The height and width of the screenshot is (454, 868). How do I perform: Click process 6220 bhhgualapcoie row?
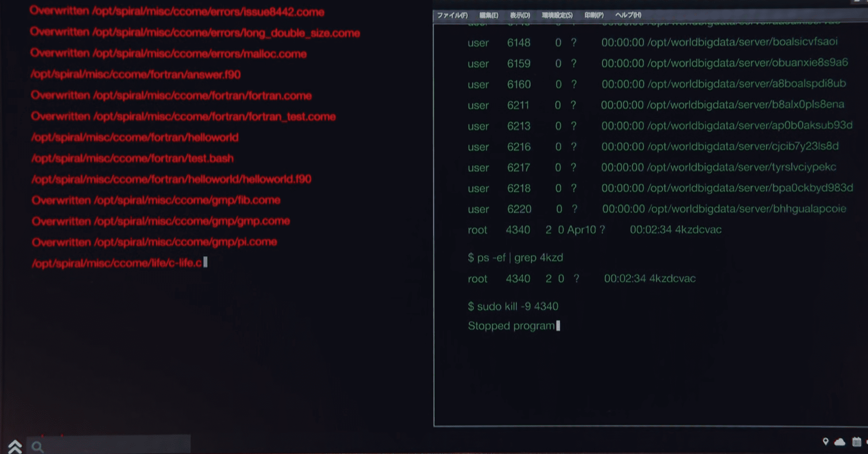(657, 209)
